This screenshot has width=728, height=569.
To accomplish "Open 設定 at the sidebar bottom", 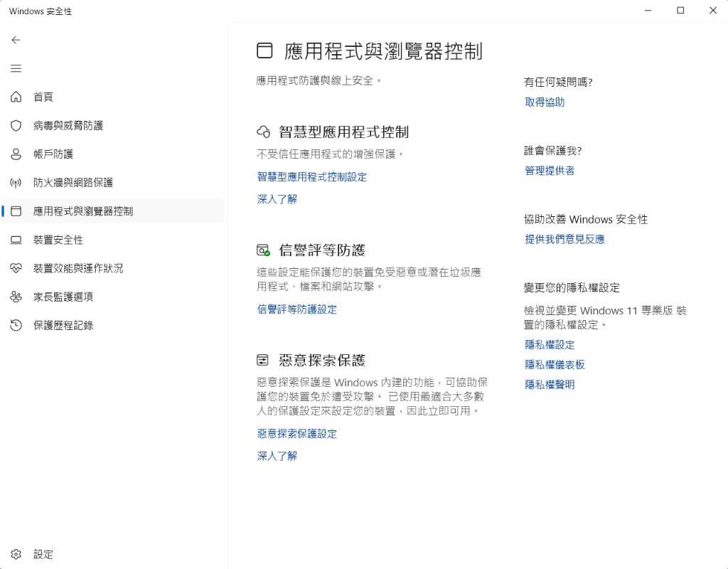I will [113, 554].
